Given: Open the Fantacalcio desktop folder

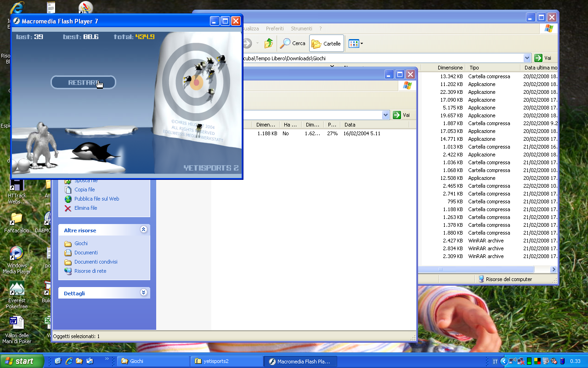Looking at the screenshot, I should click(x=17, y=222).
